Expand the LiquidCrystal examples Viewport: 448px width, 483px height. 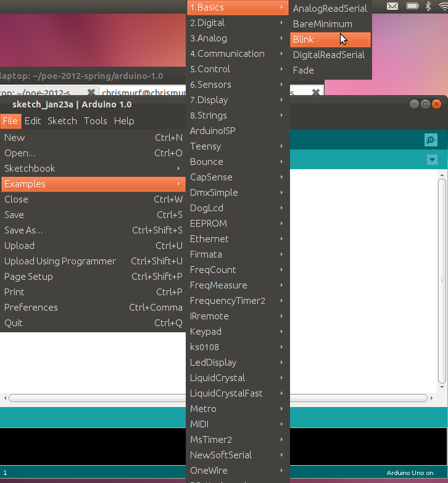tap(238, 377)
